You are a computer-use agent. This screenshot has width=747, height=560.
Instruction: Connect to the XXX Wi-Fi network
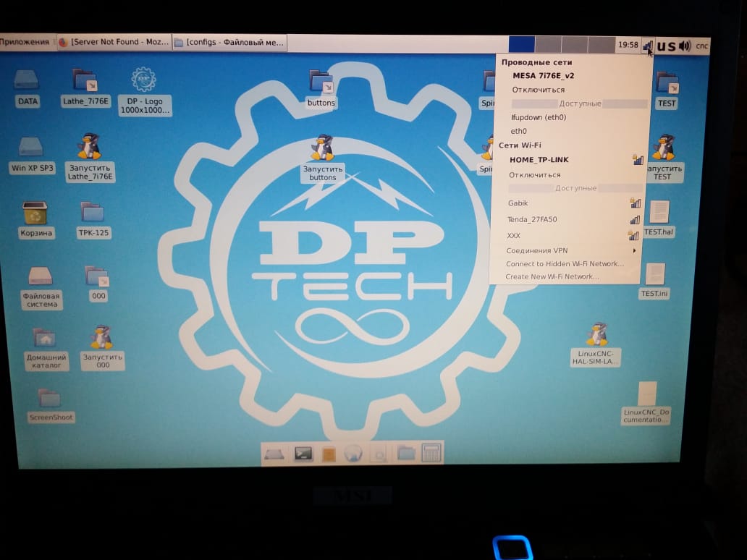[567, 236]
